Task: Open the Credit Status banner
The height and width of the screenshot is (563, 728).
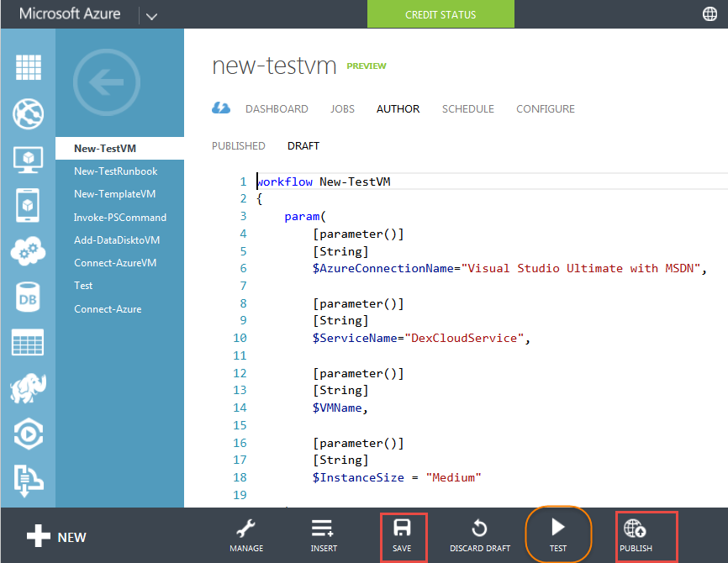Action: [x=440, y=14]
